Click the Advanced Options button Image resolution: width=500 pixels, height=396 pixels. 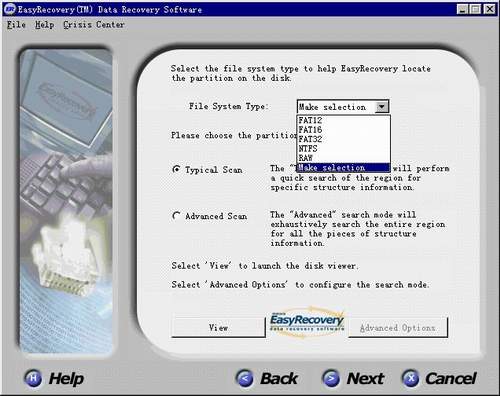(398, 328)
